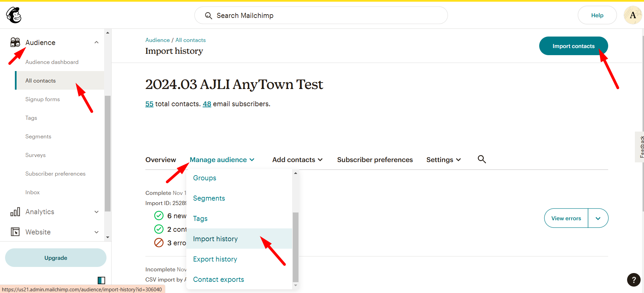Click the dropdown menu scrollbar thumb

[x=295, y=247]
